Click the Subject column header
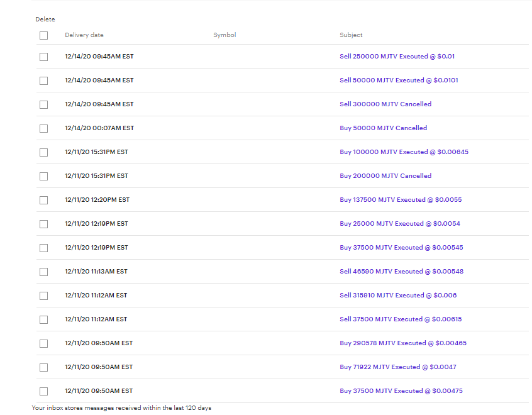The image size is (532, 415). [x=351, y=35]
